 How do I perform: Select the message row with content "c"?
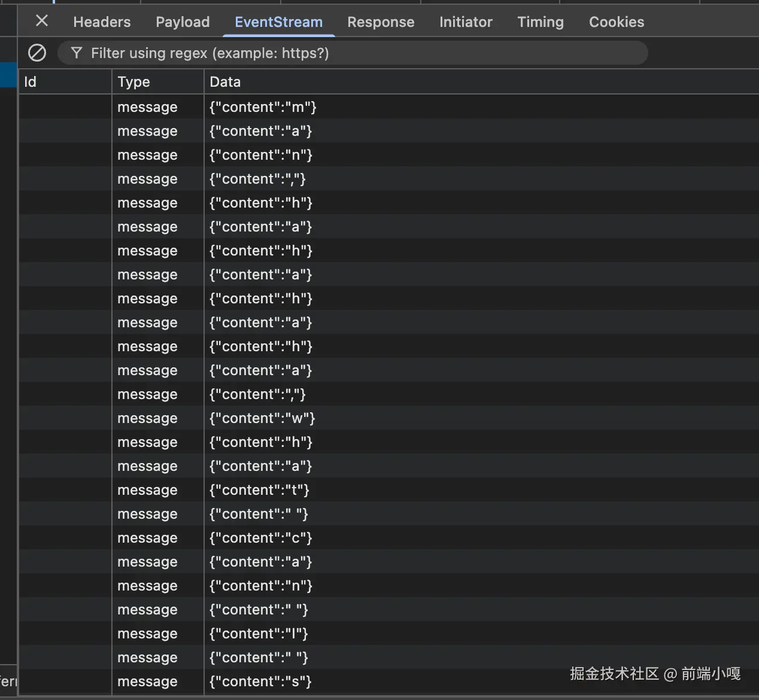[389, 538]
